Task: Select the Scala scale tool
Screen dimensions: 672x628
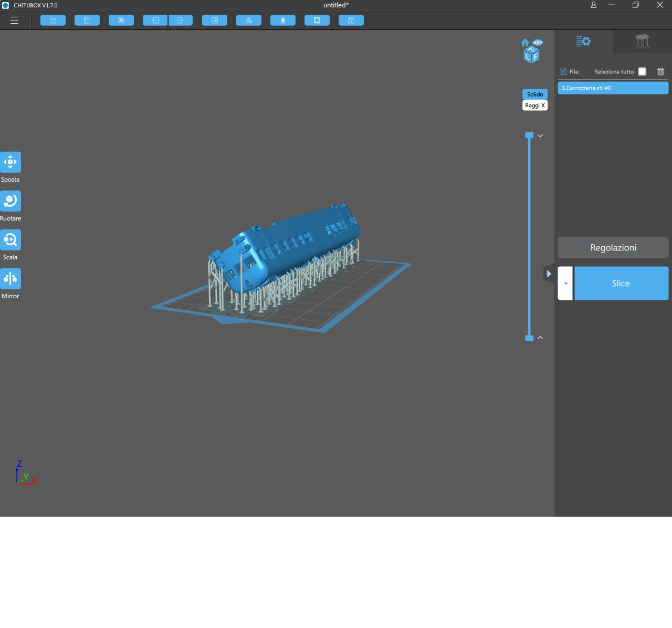Action: point(10,240)
